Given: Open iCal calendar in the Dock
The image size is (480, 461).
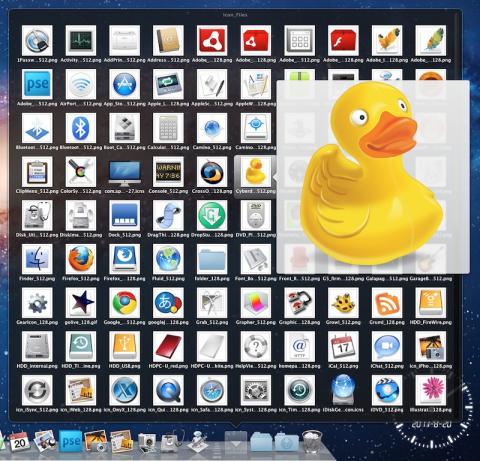Looking at the screenshot, I should tap(19, 441).
